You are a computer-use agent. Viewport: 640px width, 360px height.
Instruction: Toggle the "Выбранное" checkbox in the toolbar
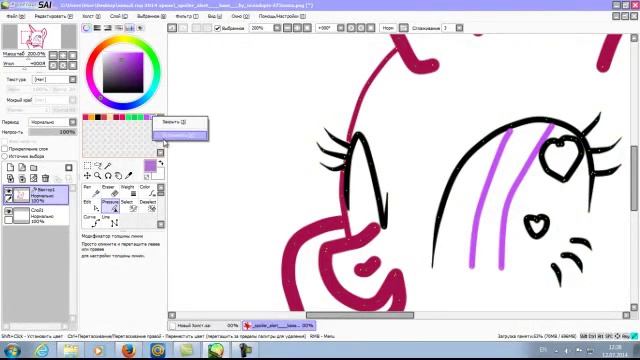pyautogui.click(x=218, y=28)
